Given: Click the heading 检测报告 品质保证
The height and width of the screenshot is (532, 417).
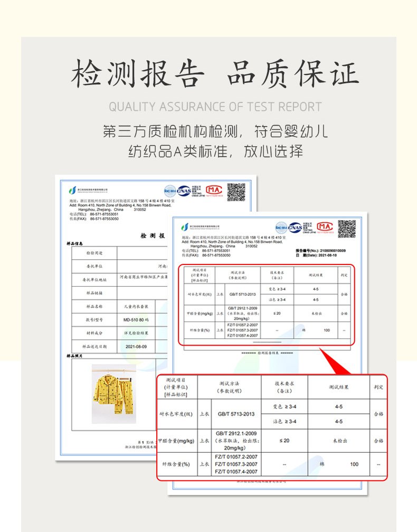Looking at the screenshot, I should click(215, 73).
